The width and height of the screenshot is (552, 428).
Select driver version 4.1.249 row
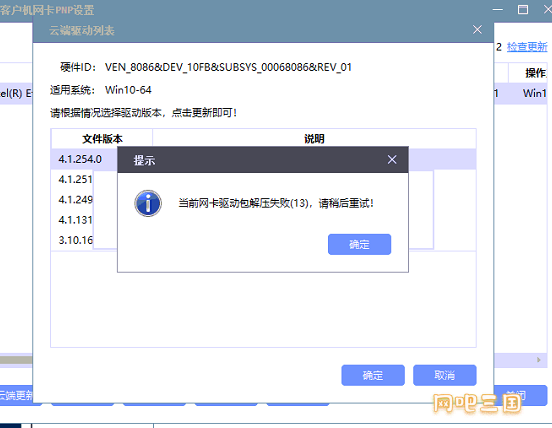75,200
